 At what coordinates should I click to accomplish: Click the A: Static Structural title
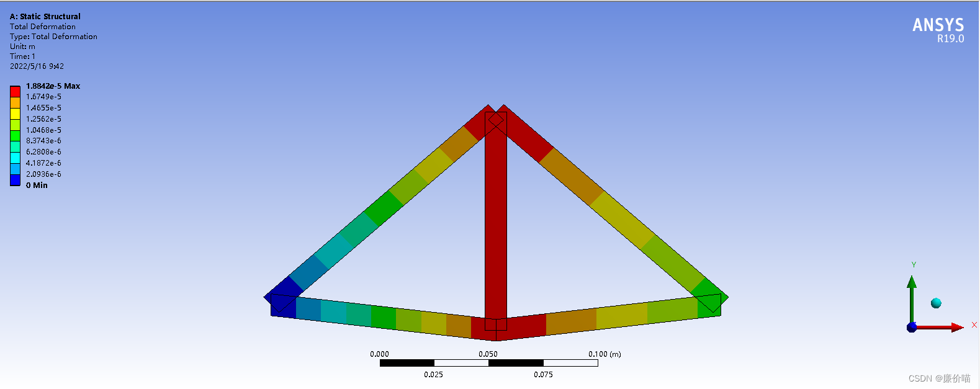(x=45, y=17)
